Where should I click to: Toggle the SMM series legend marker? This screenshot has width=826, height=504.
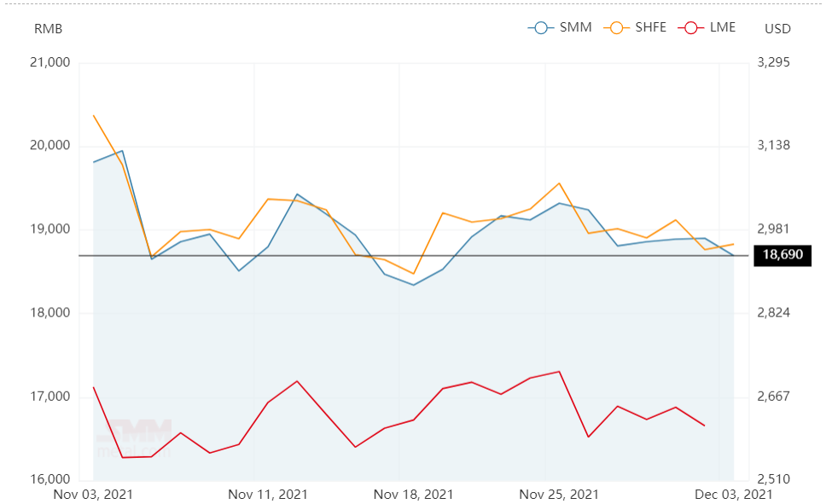tap(540, 28)
